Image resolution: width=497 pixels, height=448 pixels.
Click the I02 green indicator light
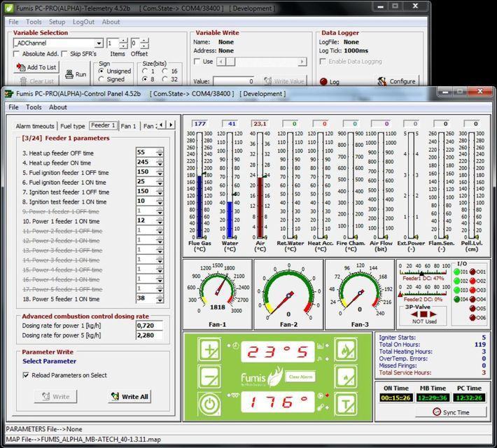[x=456, y=281]
